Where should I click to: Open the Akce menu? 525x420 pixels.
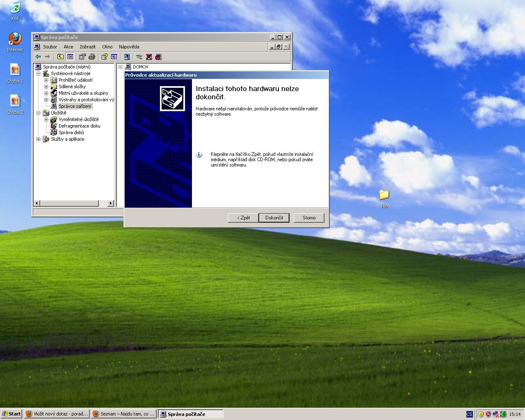pos(68,47)
